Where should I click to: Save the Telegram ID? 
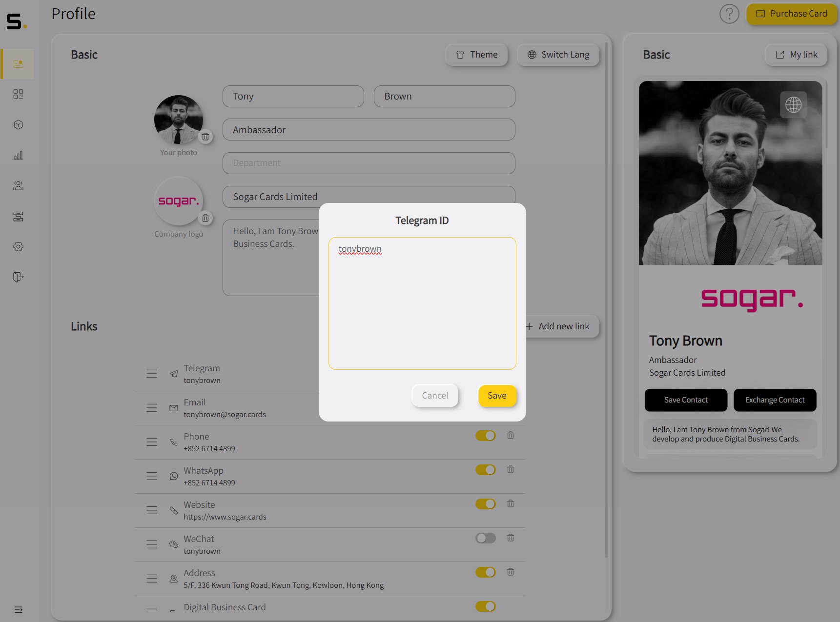point(497,396)
